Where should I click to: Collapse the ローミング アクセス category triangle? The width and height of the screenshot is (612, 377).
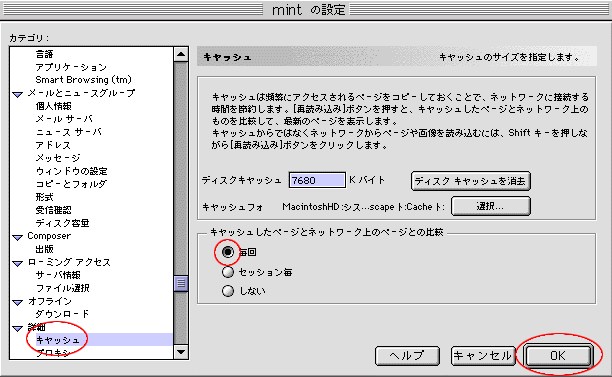point(18,263)
